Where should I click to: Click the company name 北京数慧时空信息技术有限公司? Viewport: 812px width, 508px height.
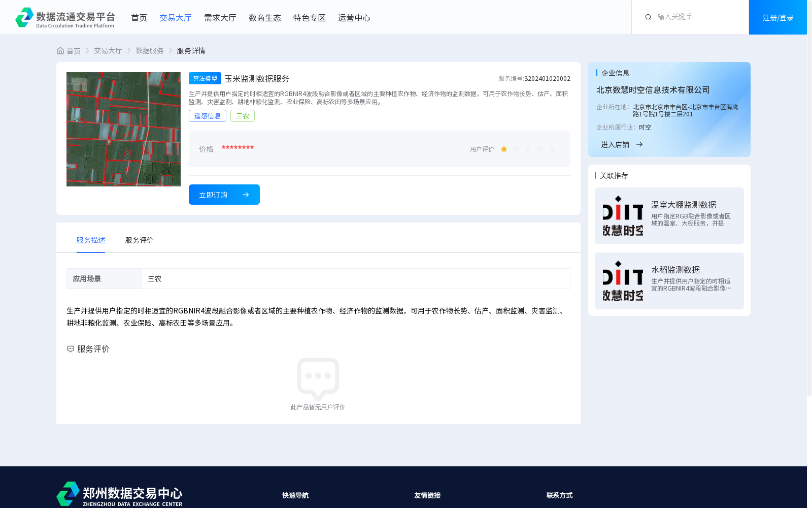[x=653, y=90]
